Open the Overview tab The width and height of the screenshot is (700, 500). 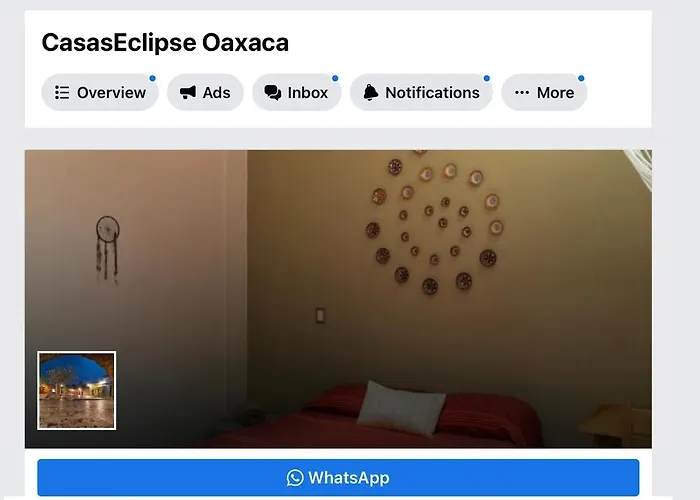pyautogui.click(x=100, y=92)
